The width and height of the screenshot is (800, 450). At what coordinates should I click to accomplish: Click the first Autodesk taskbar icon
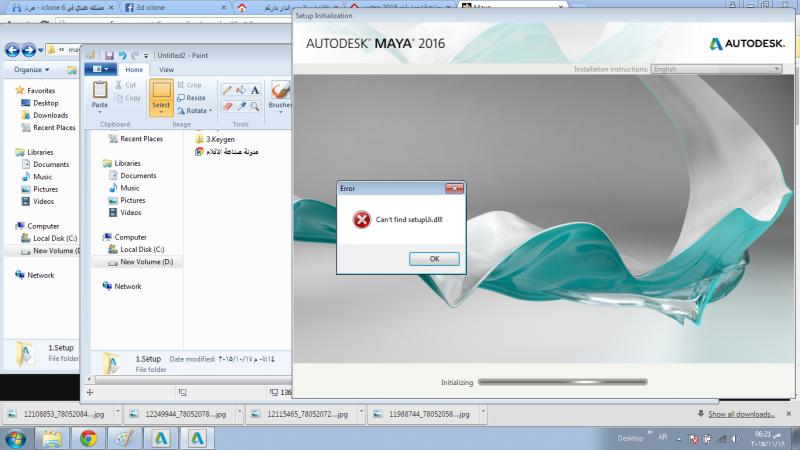click(161, 438)
